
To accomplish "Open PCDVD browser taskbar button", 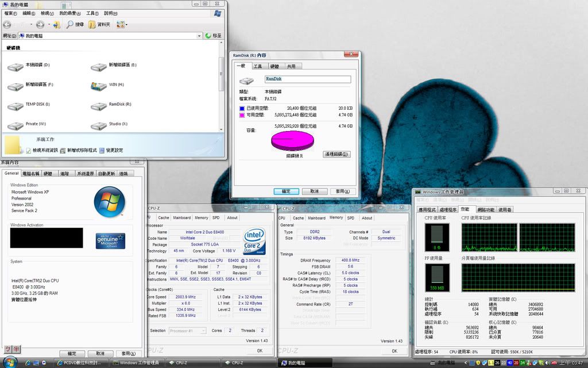I will point(82,363).
